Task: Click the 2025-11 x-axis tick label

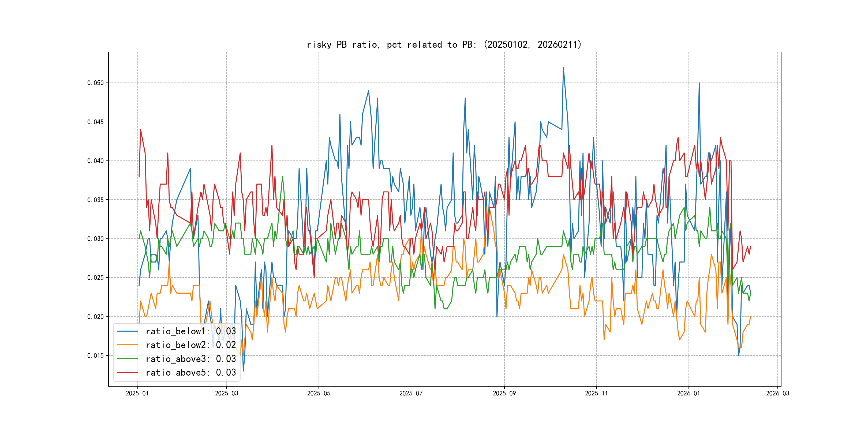Action: 596,393
